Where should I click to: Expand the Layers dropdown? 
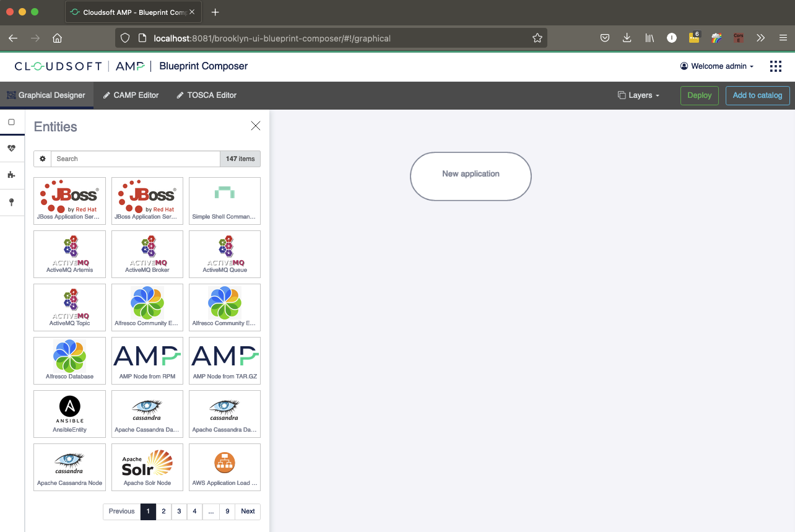pyautogui.click(x=638, y=95)
